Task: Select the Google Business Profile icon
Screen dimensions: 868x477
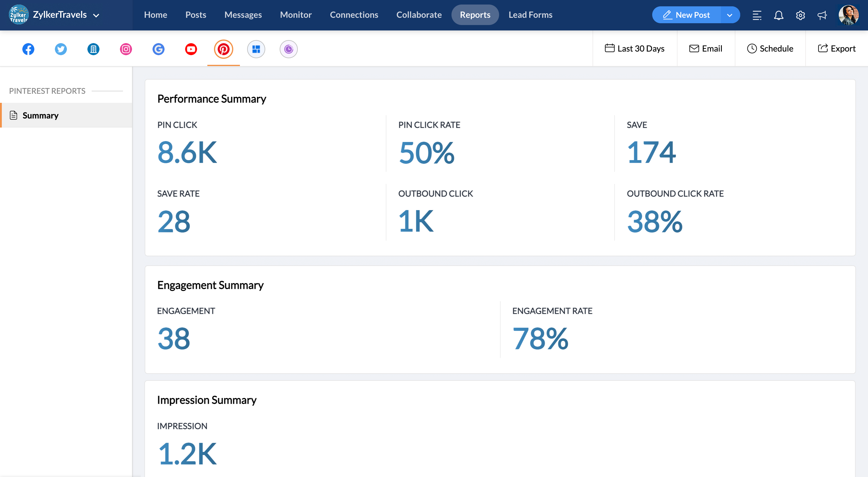Action: point(158,49)
